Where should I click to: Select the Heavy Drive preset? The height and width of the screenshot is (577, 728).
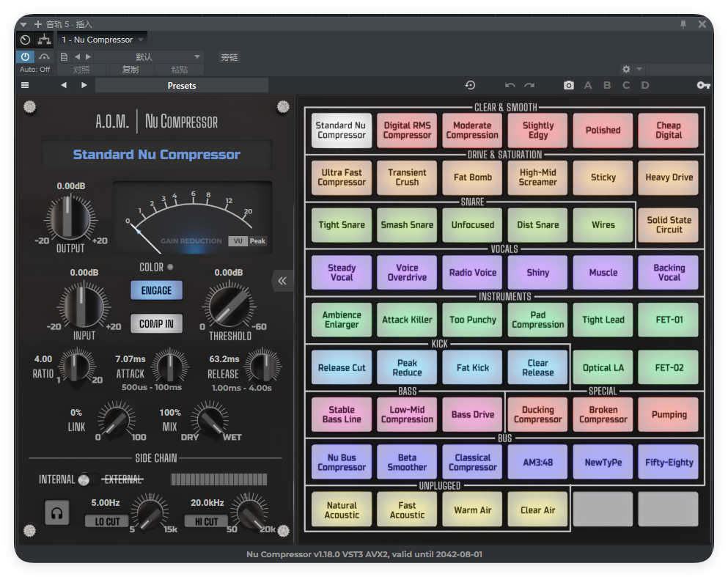point(669,177)
